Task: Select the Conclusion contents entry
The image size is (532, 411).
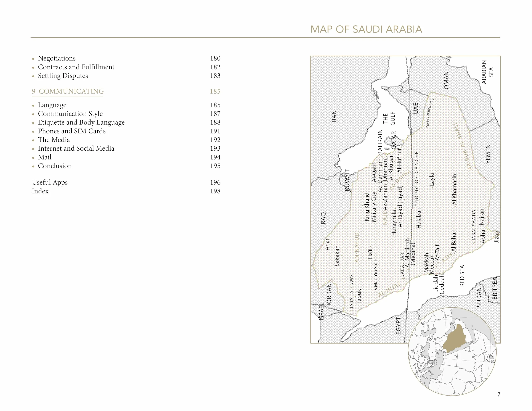Action: tap(55, 166)
